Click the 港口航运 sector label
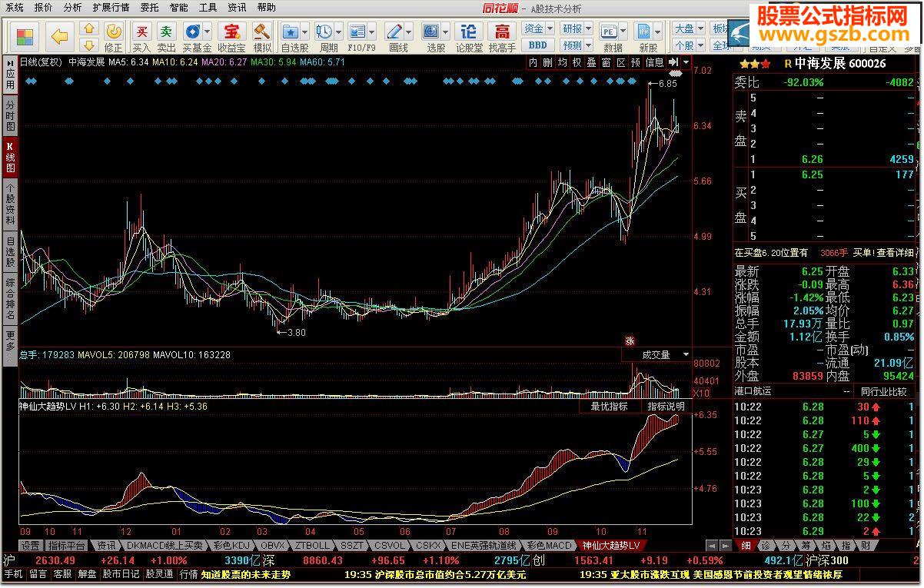The height and width of the screenshot is (588, 924). [x=755, y=391]
